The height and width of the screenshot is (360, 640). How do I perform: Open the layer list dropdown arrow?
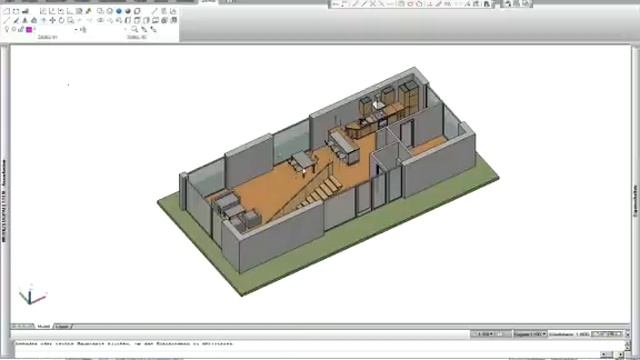pos(76,29)
